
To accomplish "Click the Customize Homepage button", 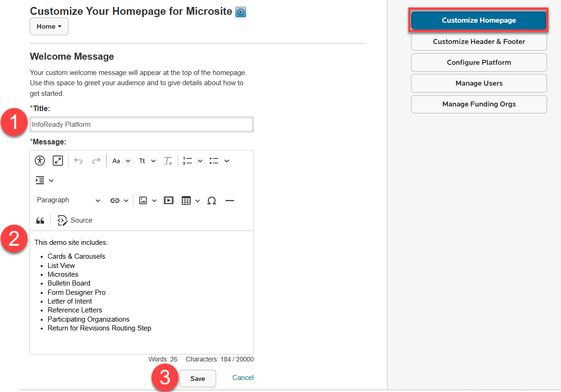I will [x=479, y=20].
